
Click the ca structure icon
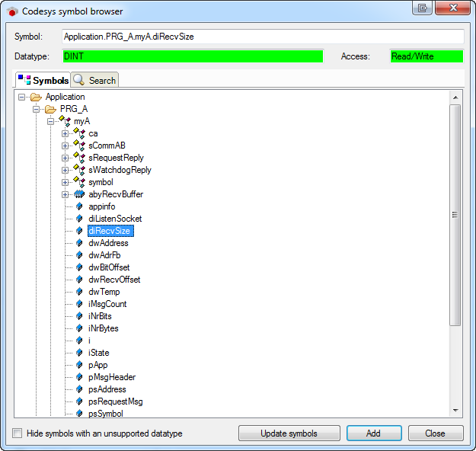pyautogui.click(x=79, y=133)
